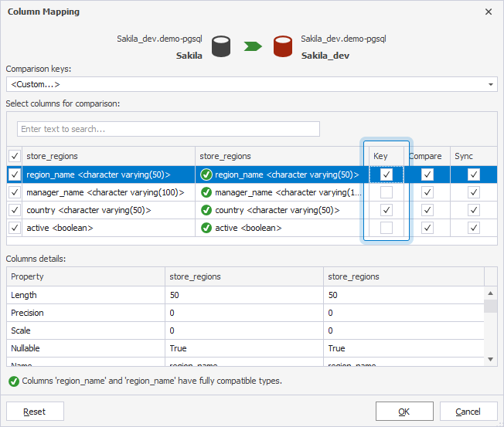Click the bold Sakila source database name
The width and height of the screenshot is (504, 427).
(x=189, y=56)
